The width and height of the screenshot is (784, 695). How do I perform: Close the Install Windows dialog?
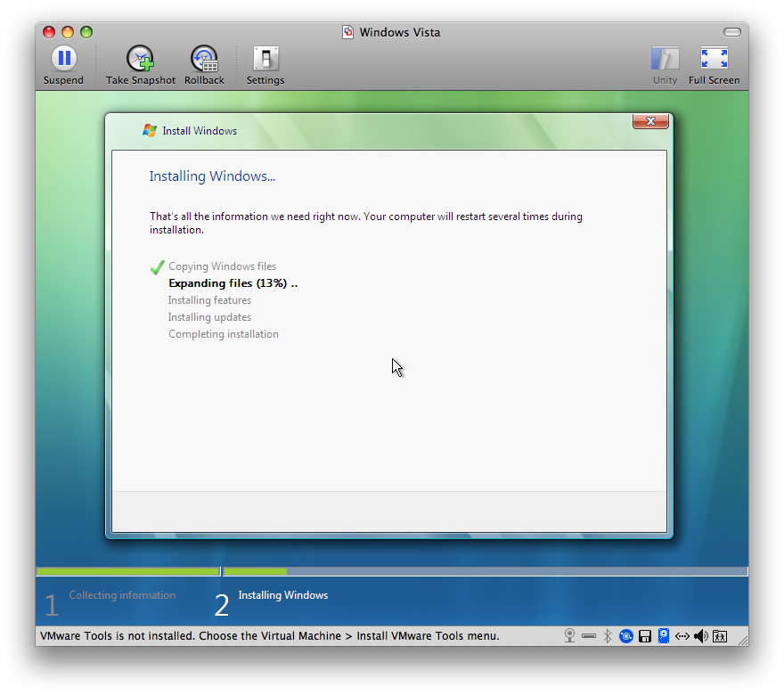point(650,122)
